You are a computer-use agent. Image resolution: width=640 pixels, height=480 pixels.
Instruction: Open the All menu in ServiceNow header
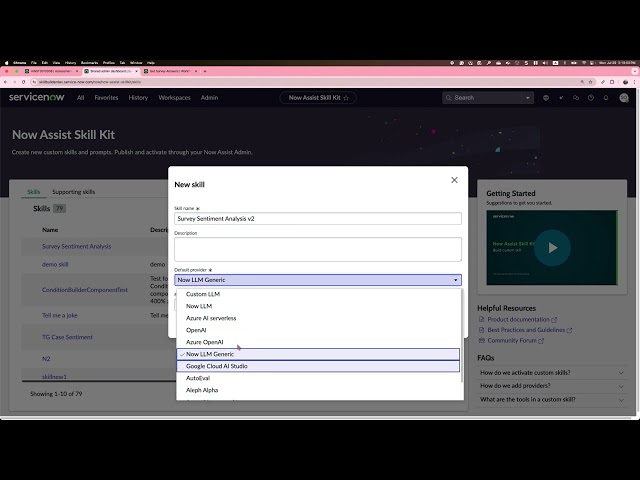pyautogui.click(x=80, y=98)
